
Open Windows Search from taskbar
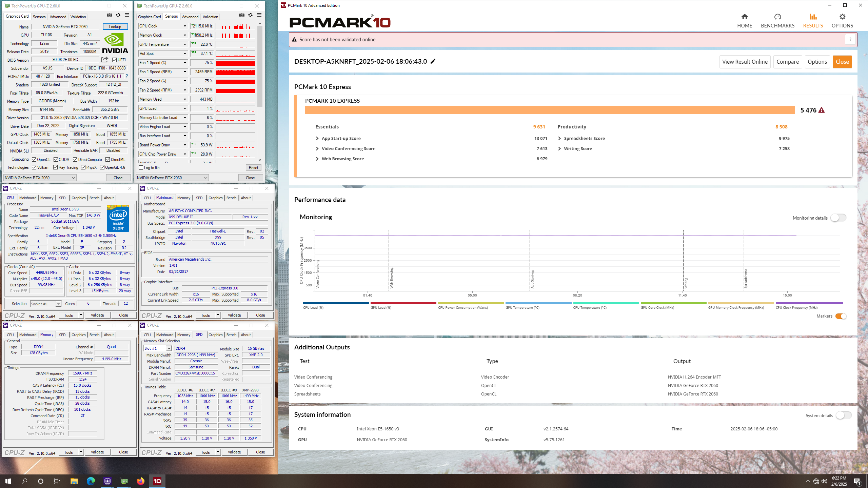coord(24,481)
